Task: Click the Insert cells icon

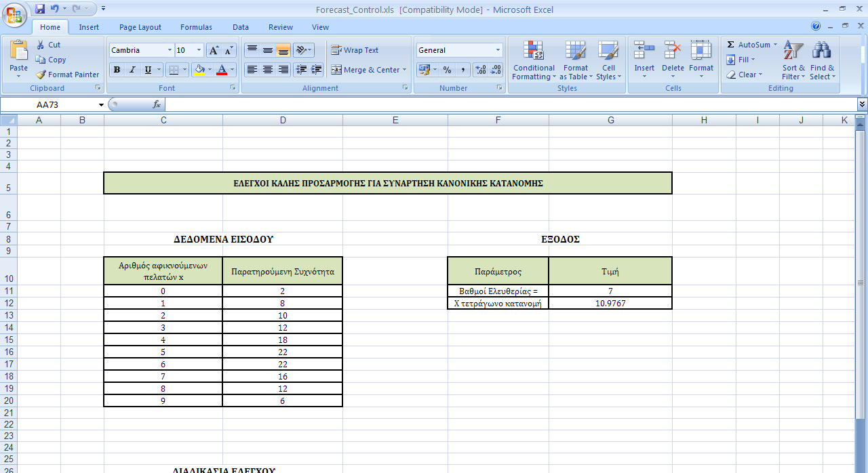Action: click(x=644, y=51)
